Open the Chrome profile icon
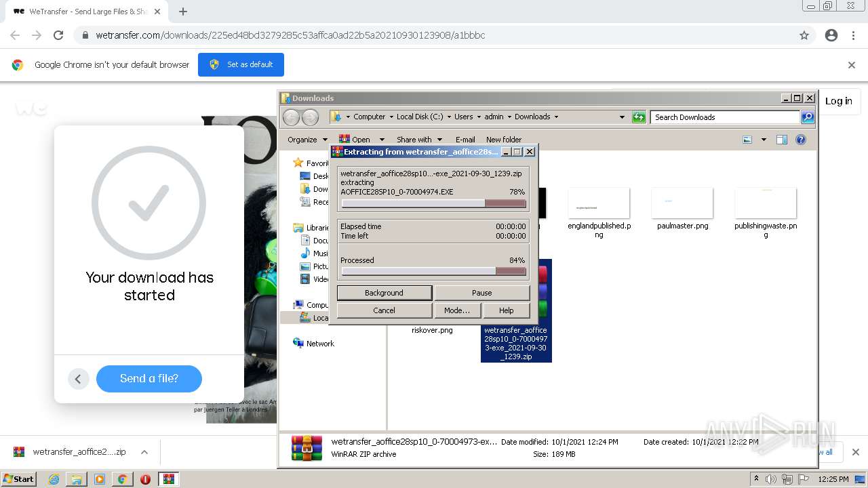 831,35
